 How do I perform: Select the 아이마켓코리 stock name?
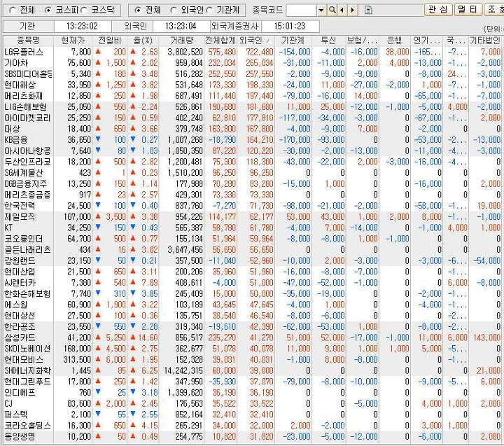click(27, 118)
